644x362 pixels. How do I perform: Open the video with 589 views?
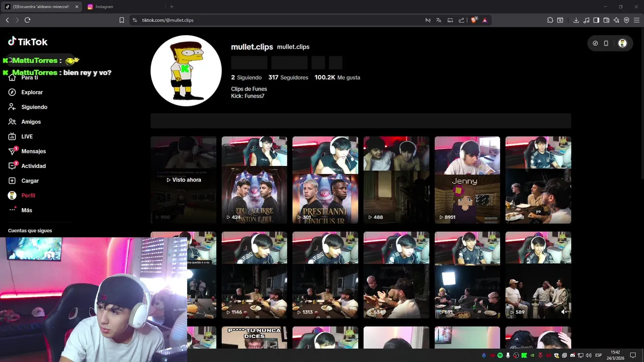point(538,275)
